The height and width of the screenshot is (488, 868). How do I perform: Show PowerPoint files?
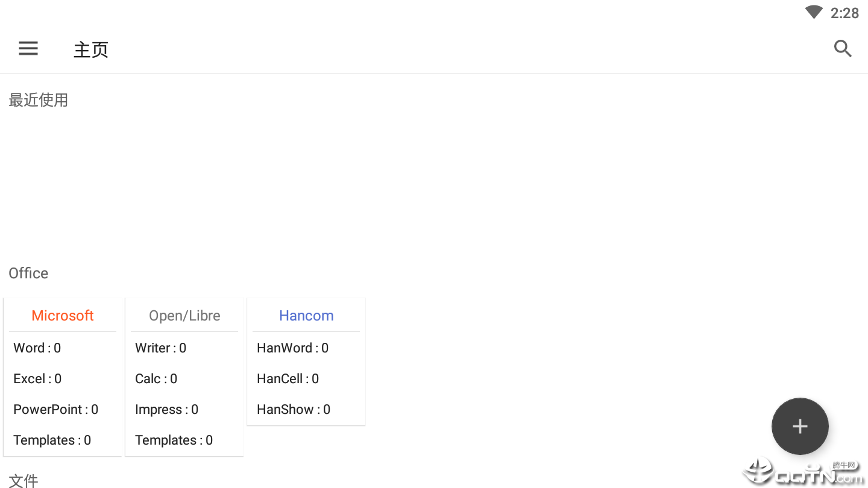click(x=55, y=410)
